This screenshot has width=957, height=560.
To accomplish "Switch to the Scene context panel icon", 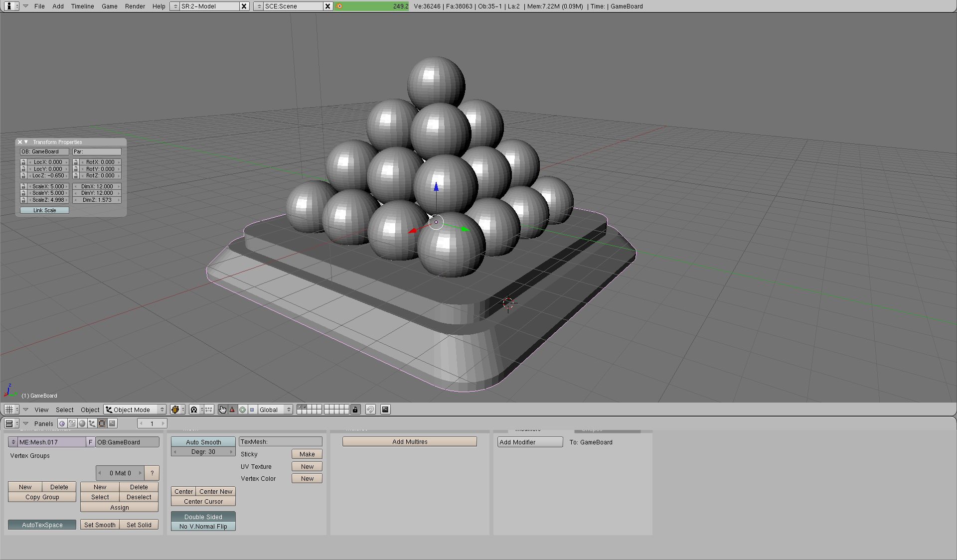I will (113, 423).
